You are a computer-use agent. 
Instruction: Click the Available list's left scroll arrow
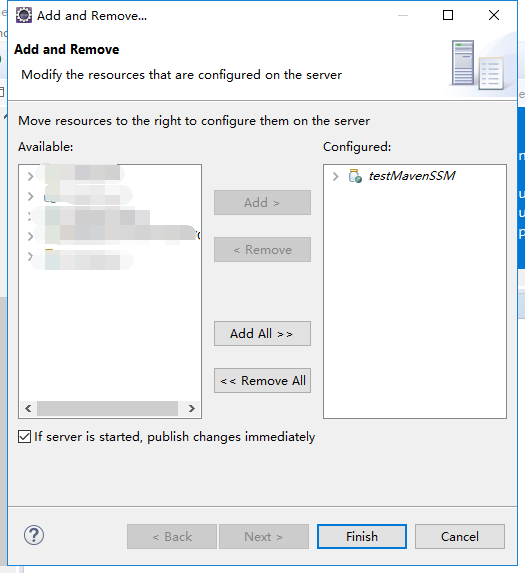(28, 408)
